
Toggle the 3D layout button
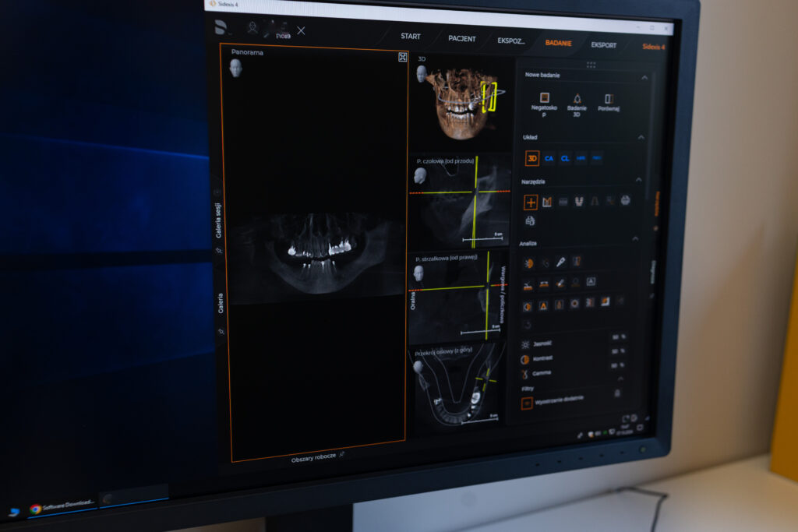point(532,158)
